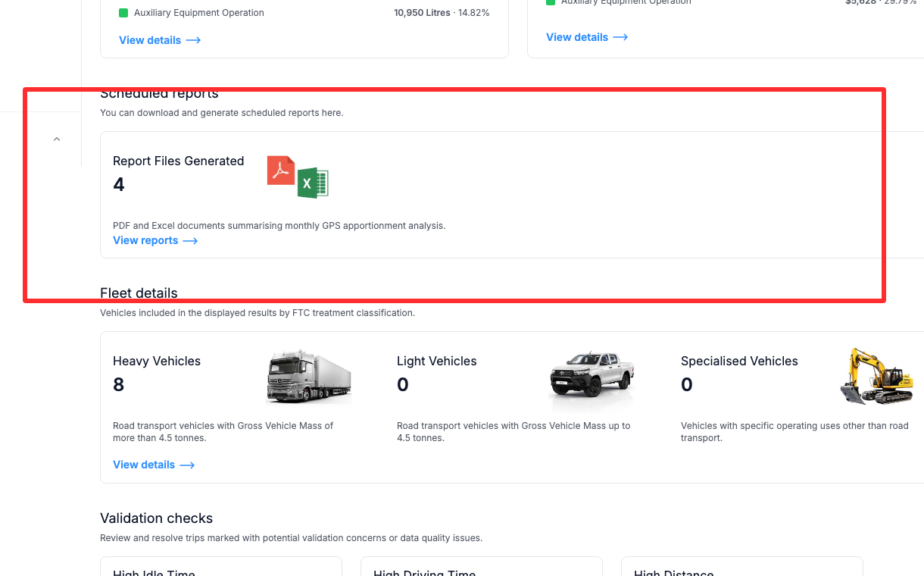Viewport: 924px width, 576px height.
Task: Open View details on the 10,950 Litres card
Action: (150, 40)
